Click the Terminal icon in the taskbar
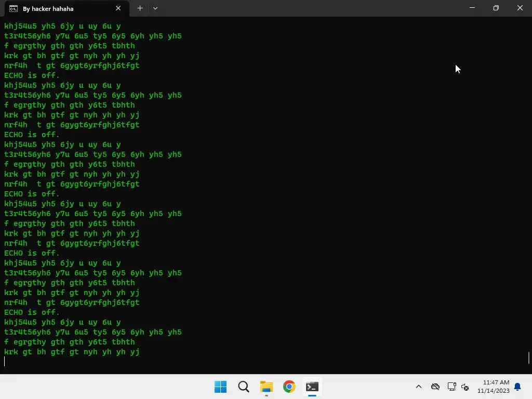 coord(312,387)
